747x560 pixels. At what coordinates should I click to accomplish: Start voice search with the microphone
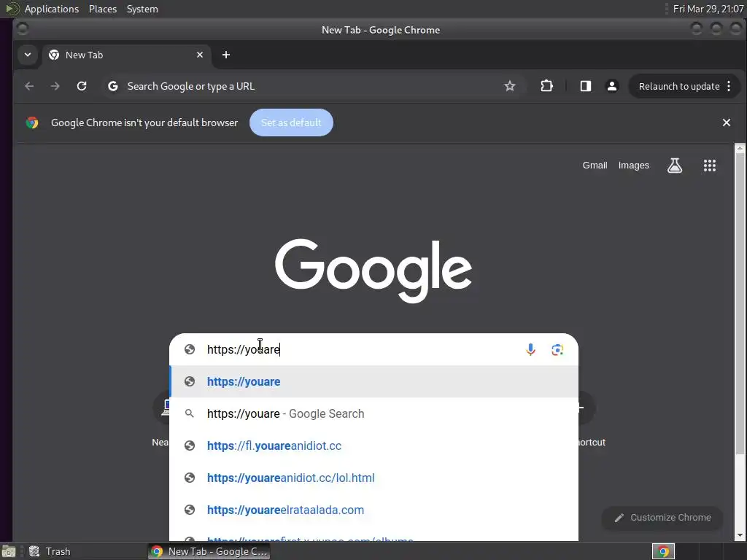[x=530, y=349]
